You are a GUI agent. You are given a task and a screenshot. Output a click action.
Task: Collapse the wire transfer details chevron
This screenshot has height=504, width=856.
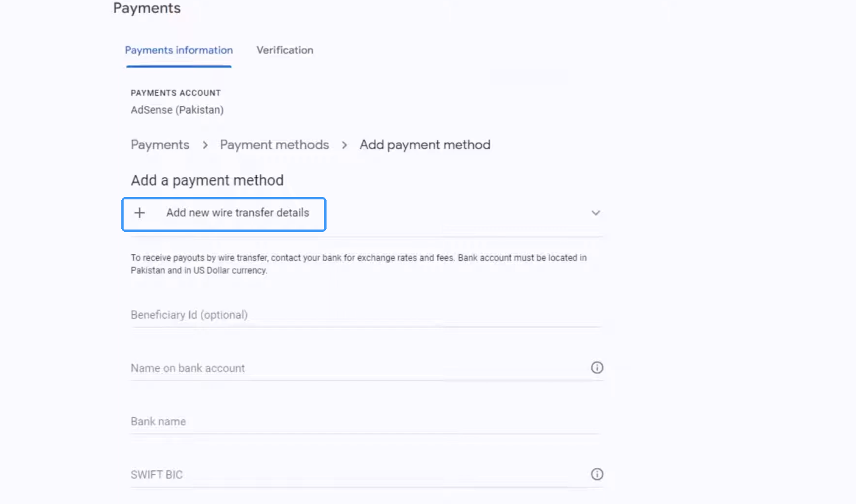[596, 213]
